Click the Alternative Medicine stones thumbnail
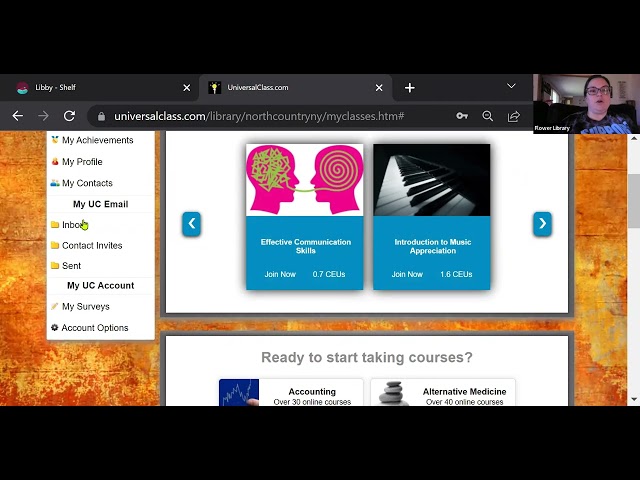 (392, 393)
